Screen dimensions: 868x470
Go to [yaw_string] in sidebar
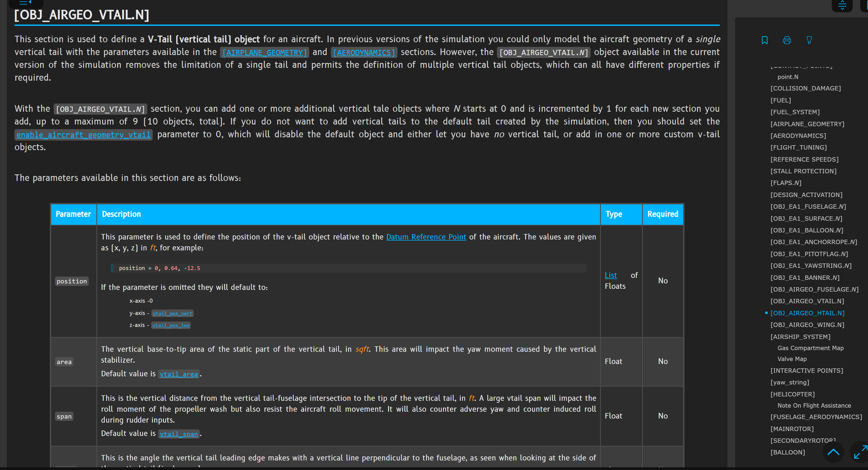pyautogui.click(x=790, y=382)
